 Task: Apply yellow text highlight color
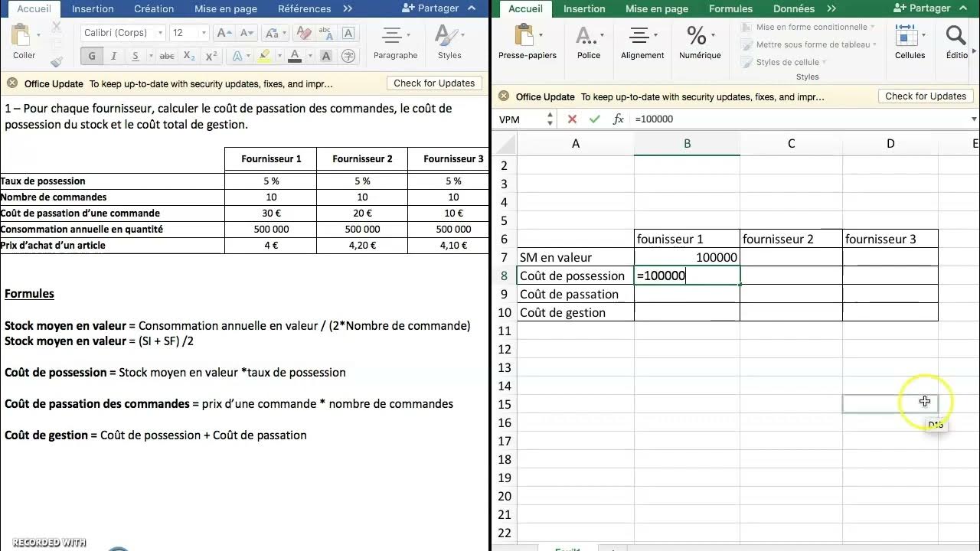click(264, 56)
